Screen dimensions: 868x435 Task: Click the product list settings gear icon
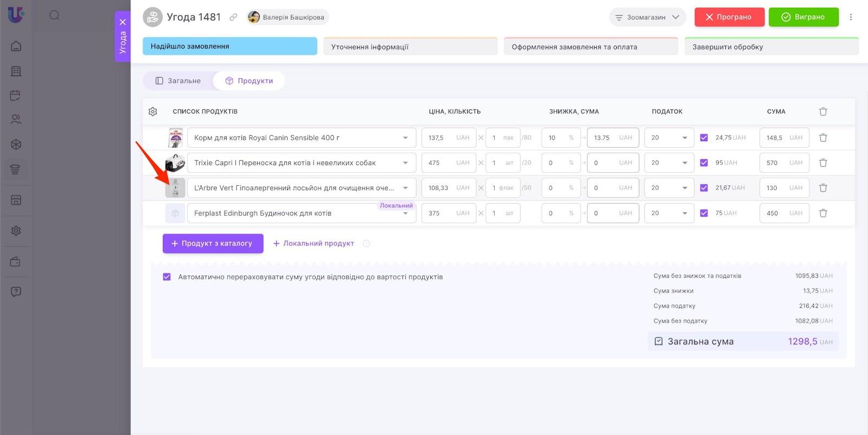153,111
